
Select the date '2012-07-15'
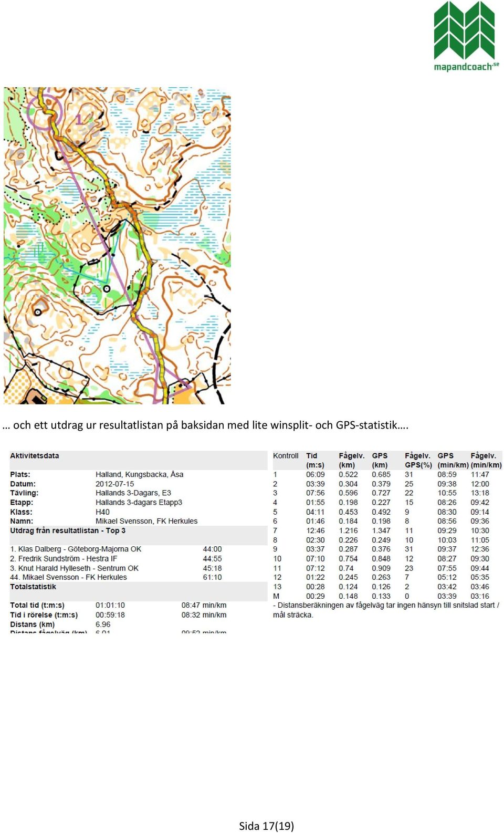coord(114,484)
